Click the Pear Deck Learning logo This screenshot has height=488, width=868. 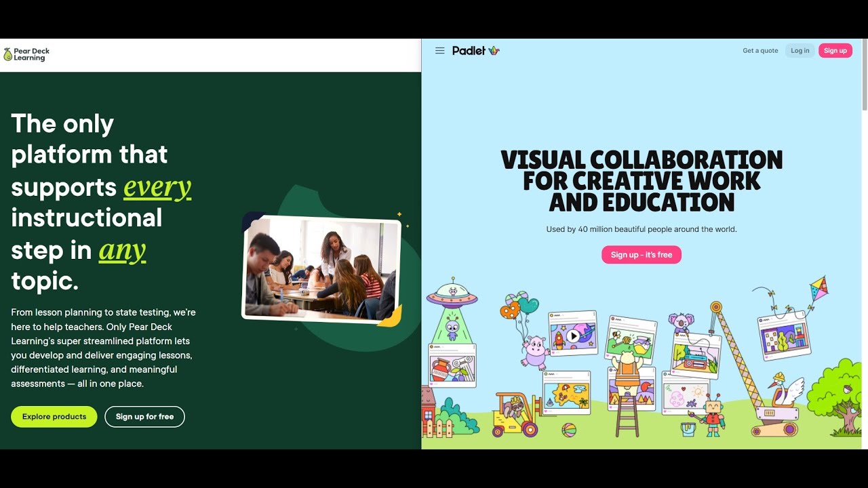point(26,54)
